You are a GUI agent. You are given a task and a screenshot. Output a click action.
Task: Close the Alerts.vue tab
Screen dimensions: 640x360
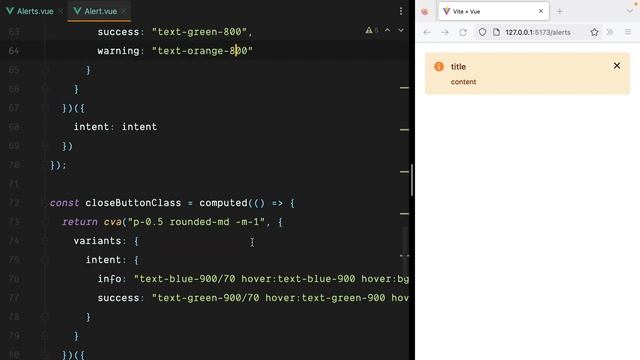60,11
